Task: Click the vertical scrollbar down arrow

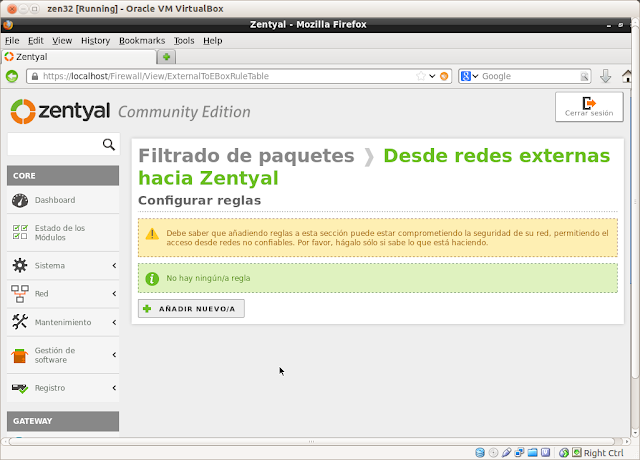Action: 635,433
